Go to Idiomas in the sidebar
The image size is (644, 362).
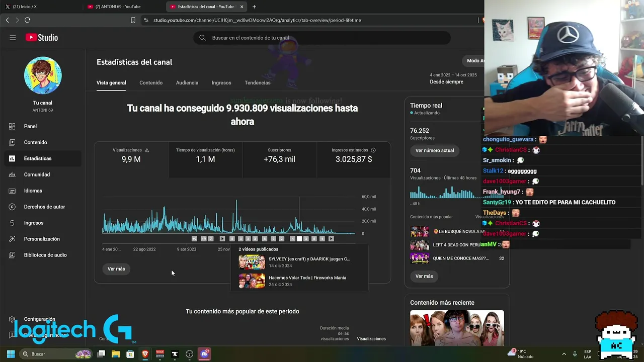click(43, 191)
